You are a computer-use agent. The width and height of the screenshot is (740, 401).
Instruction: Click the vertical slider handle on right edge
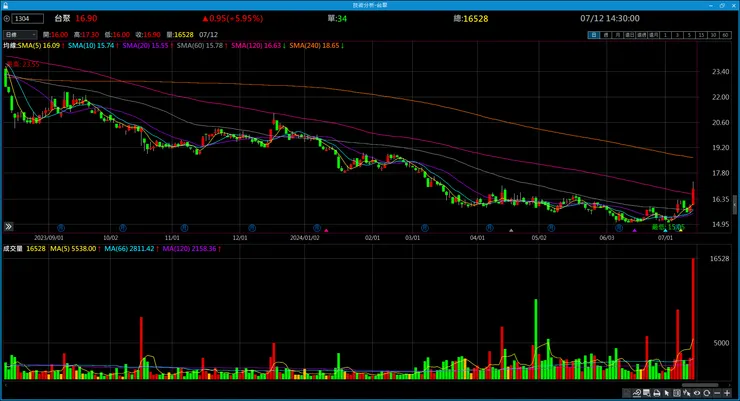734,205
